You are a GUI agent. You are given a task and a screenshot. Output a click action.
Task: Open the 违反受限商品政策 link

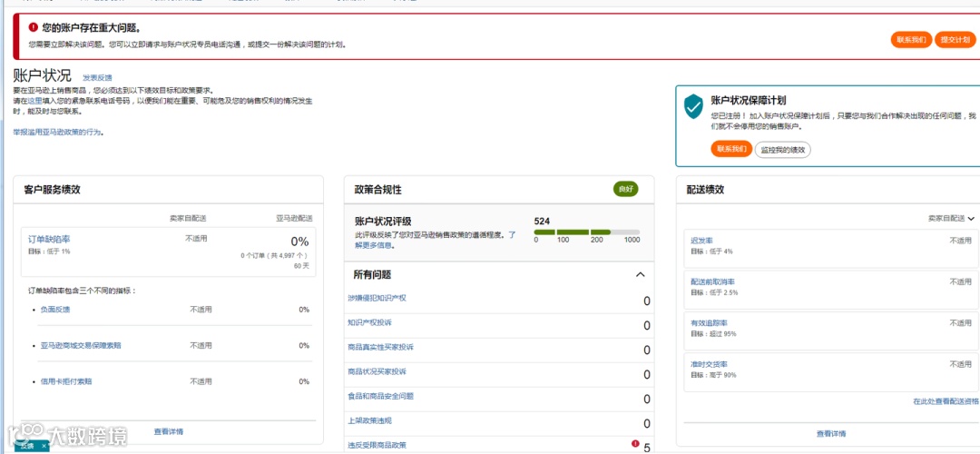(377, 445)
